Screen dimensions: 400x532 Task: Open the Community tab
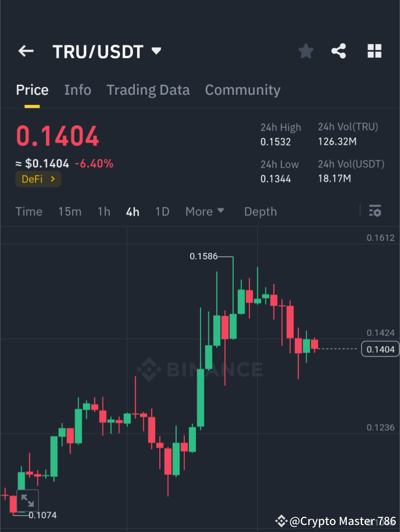tap(243, 90)
